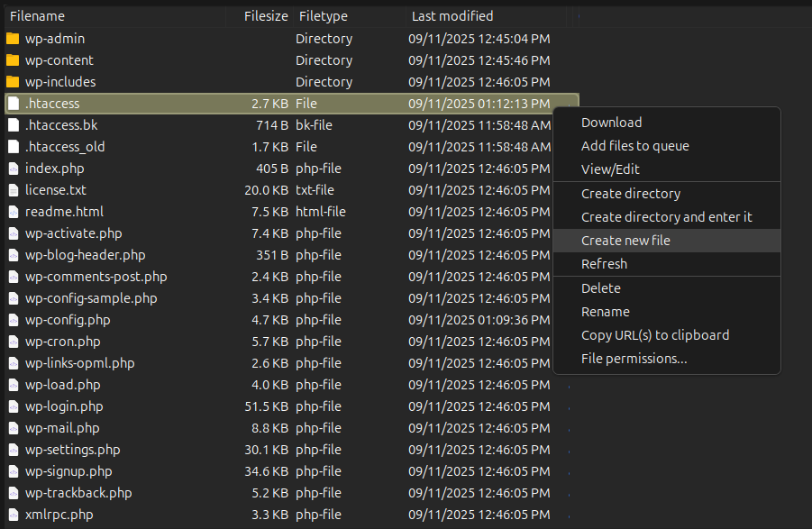Click the .htaccess.bk file icon
812x529 pixels.
pos(14,125)
